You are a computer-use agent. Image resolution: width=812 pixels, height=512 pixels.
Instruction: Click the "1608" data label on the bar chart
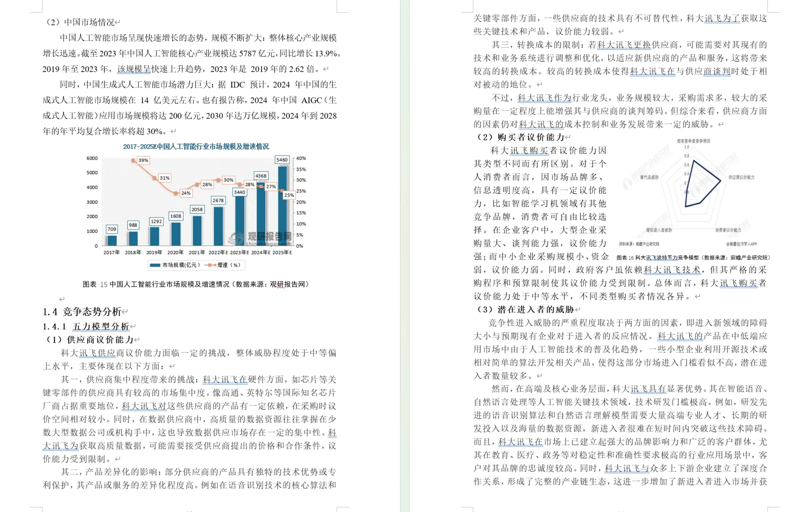pos(175,216)
